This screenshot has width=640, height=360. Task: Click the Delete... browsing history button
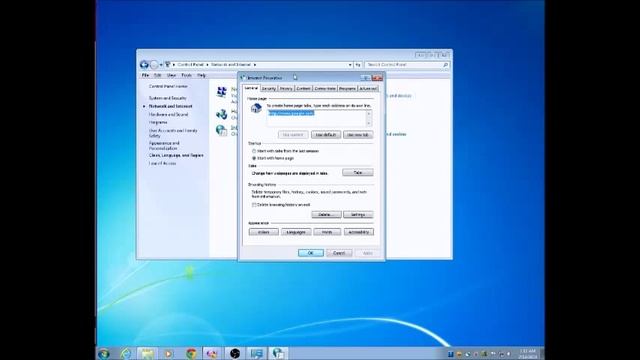326,215
